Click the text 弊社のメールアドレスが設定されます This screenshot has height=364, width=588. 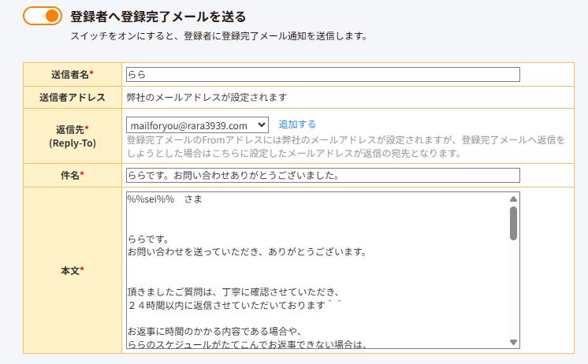(x=207, y=98)
